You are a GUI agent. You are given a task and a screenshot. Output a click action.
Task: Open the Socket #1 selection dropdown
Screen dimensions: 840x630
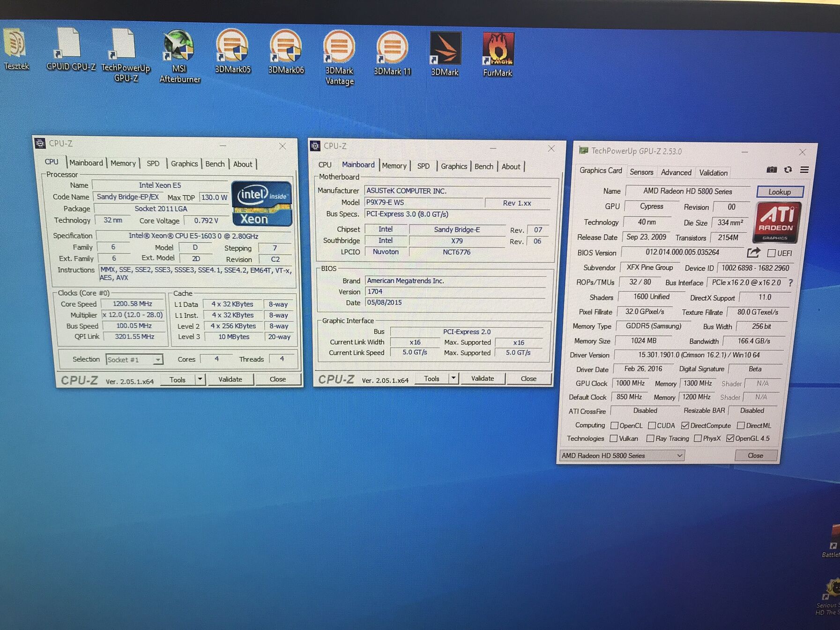point(134,360)
